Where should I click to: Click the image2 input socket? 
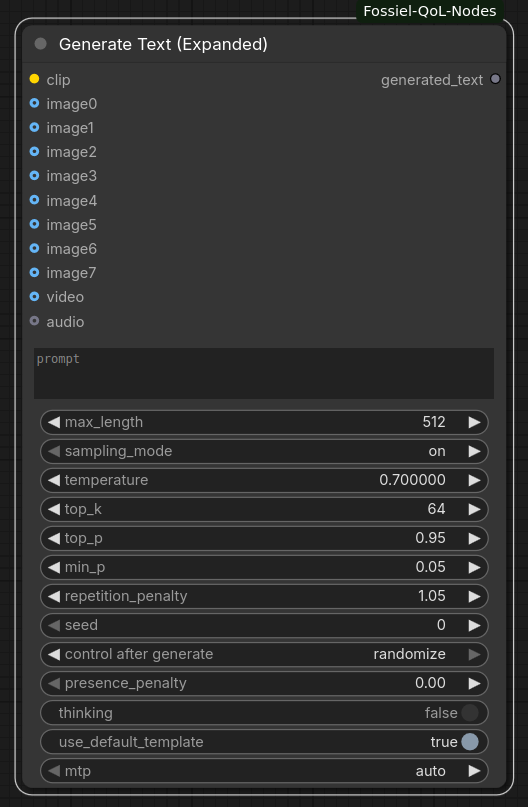34,151
